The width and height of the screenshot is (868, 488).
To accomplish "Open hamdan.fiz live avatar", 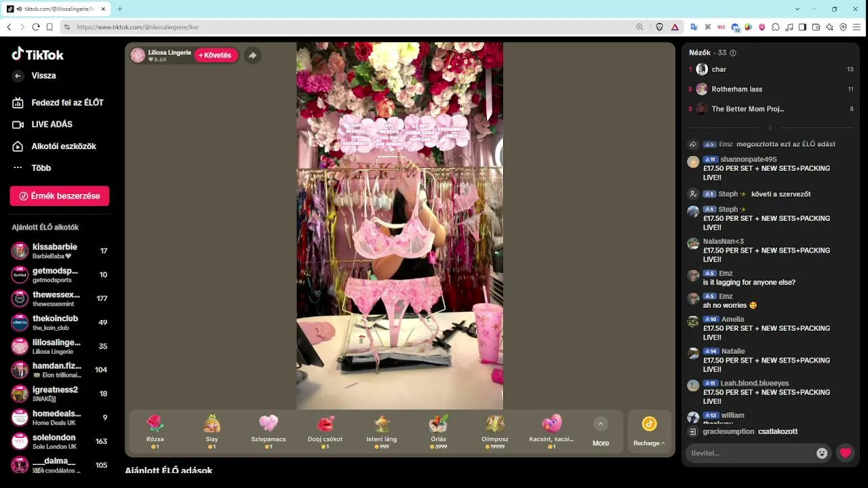I will (20, 370).
